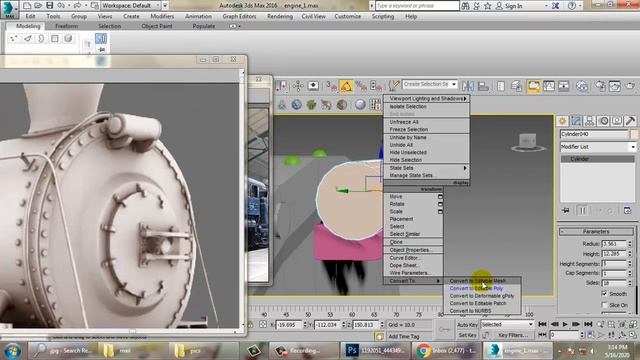Open the Modify command panel tab
Image resolution: width=640 pixels, height=360 pixels.
tap(576, 121)
